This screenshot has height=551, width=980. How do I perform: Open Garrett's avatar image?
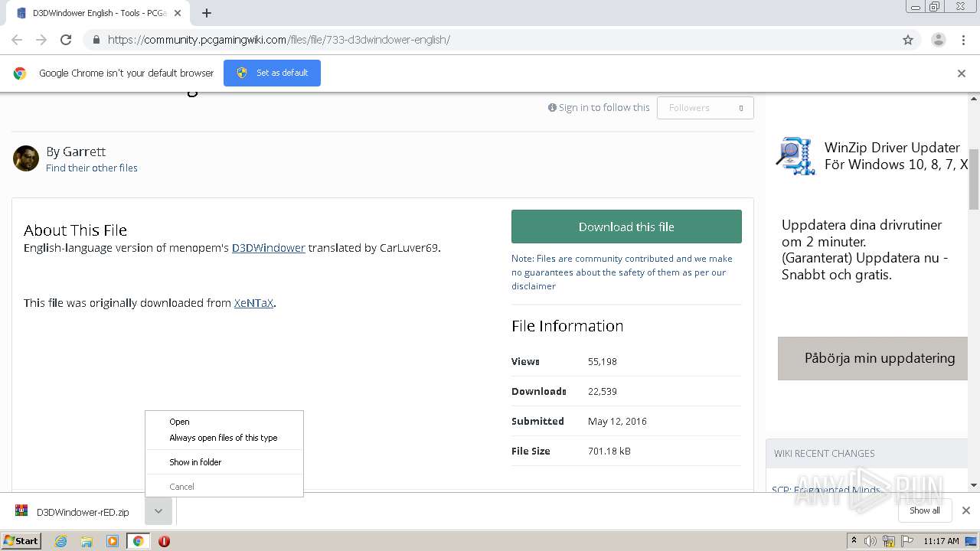[26, 158]
